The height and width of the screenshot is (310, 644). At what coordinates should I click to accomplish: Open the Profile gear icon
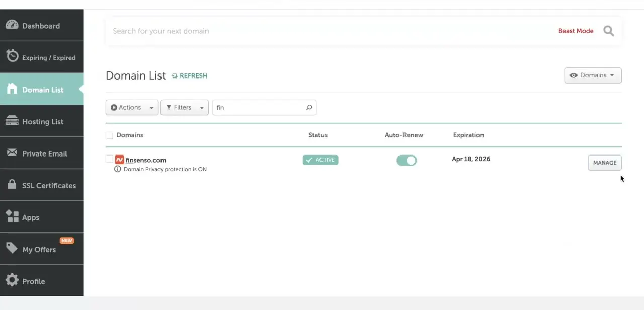coord(12,281)
